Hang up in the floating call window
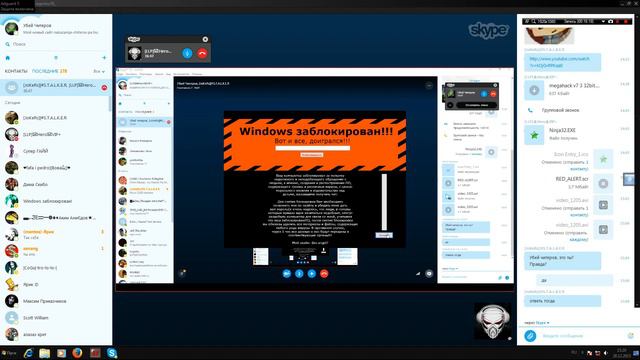Viewport: 640px width, 360px height. click(x=202, y=53)
